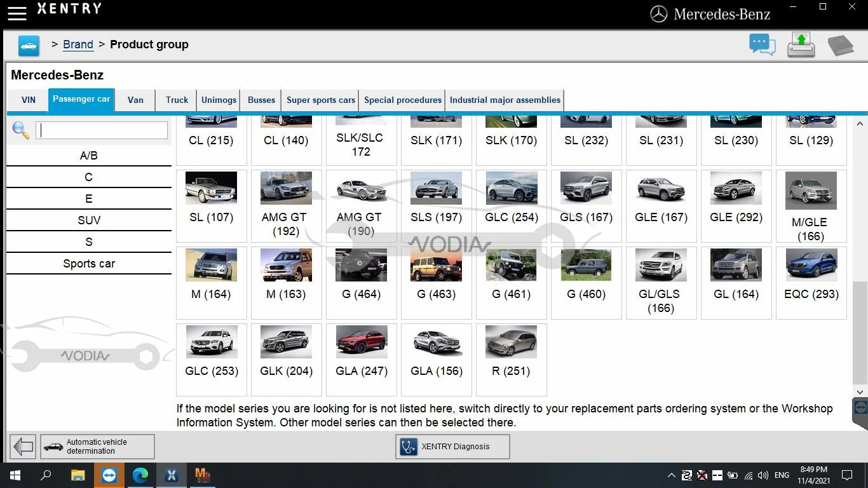Click the magnifying glass search icon
The height and width of the screenshot is (488, 868).
click(20, 130)
